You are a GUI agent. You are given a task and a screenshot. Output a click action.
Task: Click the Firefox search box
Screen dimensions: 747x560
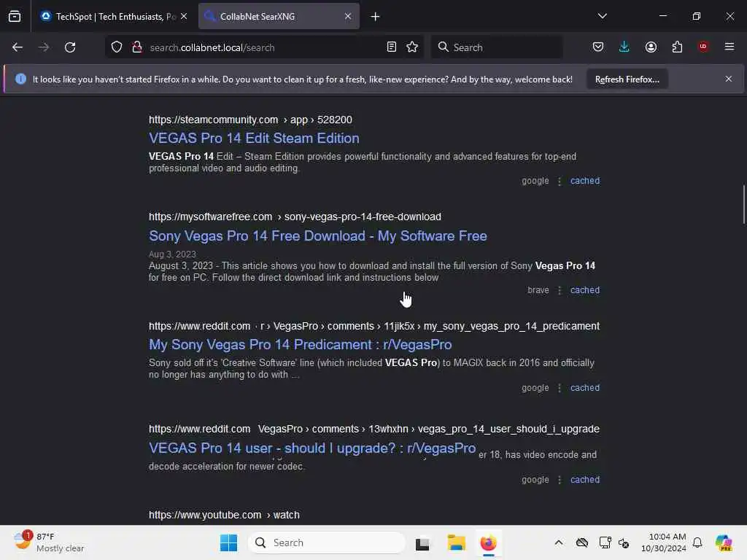pos(497,47)
